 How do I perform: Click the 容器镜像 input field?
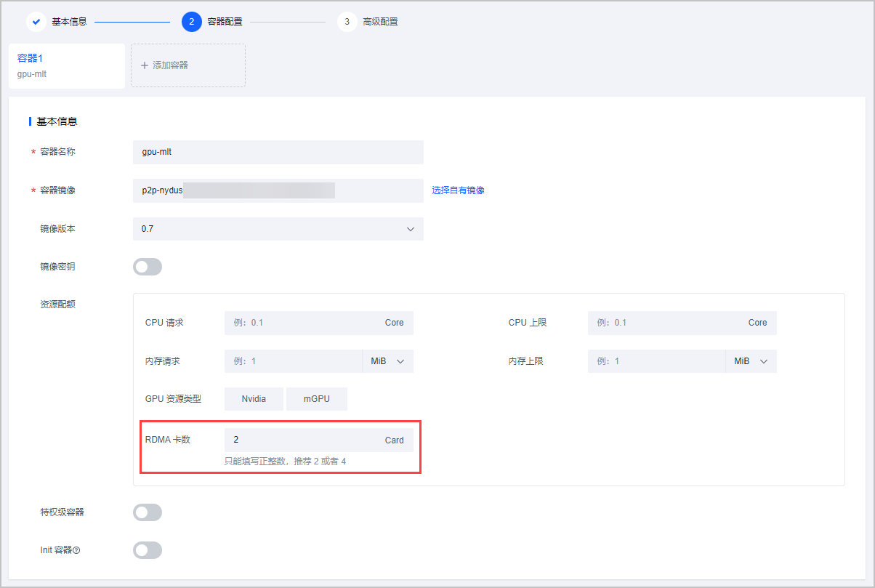278,190
